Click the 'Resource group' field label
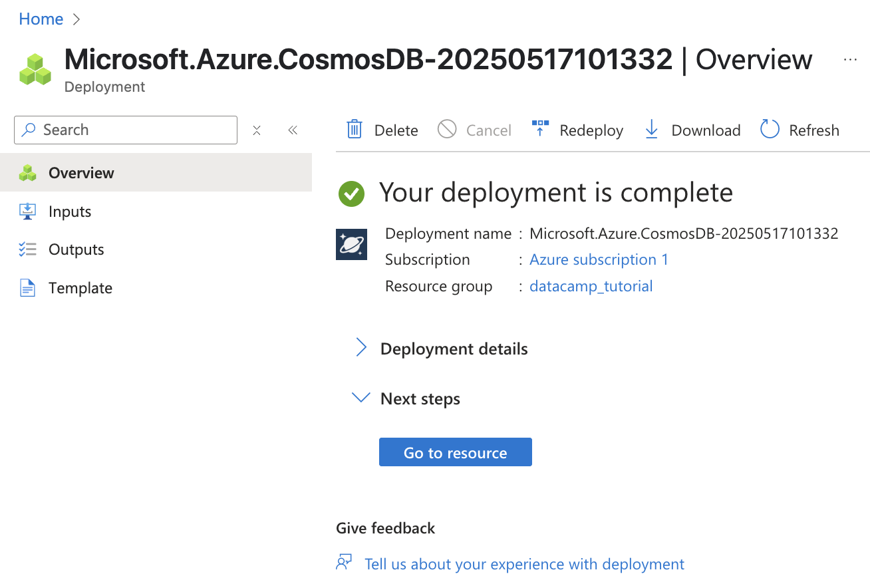The height and width of the screenshot is (588, 870). coord(439,286)
